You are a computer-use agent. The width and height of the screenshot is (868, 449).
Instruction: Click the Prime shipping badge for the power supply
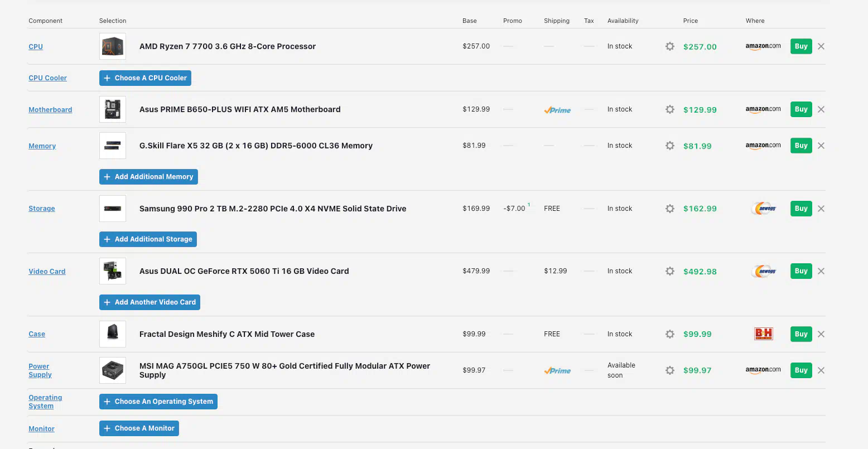[x=557, y=370]
